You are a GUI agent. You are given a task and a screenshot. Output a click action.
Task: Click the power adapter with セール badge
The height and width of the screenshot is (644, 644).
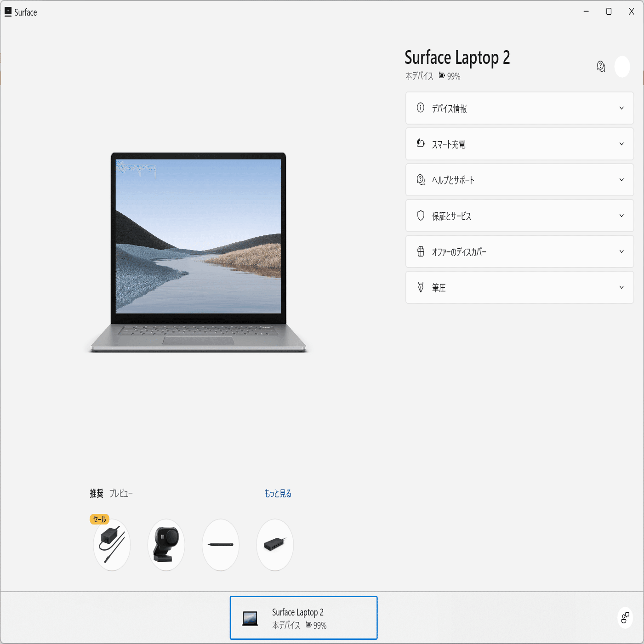pos(112,544)
